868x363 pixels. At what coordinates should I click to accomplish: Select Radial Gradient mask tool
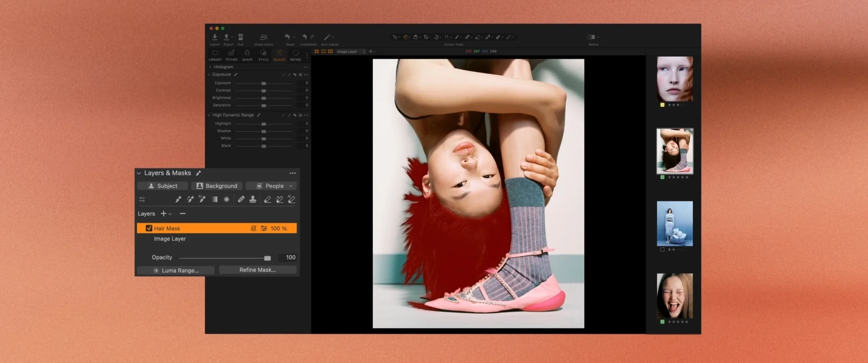pos(227,199)
